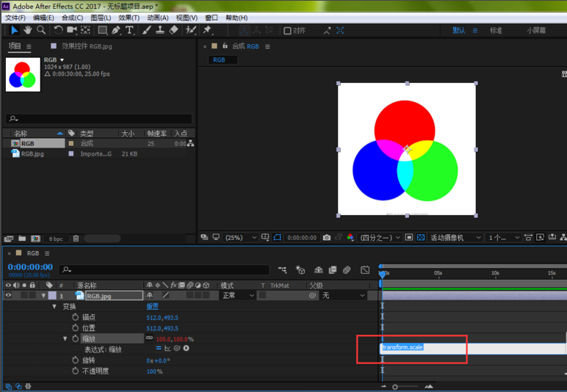Screen dimensions: 567x392
Task: Open the 效果(T) menu
Action: [x=129, y=18]
